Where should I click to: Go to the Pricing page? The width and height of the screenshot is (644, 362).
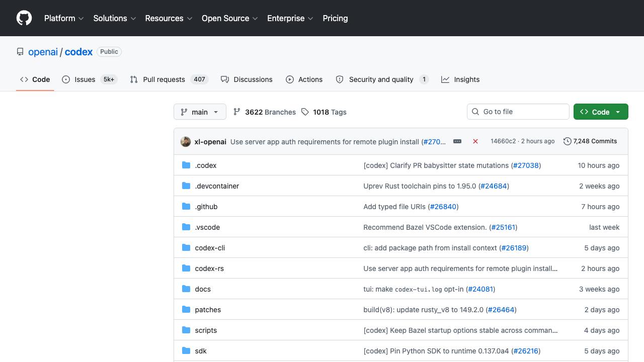(335, 18)
